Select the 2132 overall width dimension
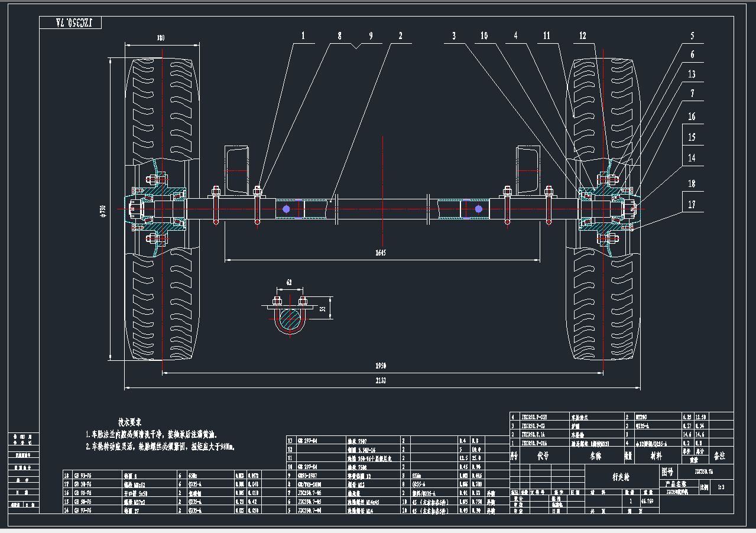The width and height of the screenshot is (756, 533). coord(380,382)
